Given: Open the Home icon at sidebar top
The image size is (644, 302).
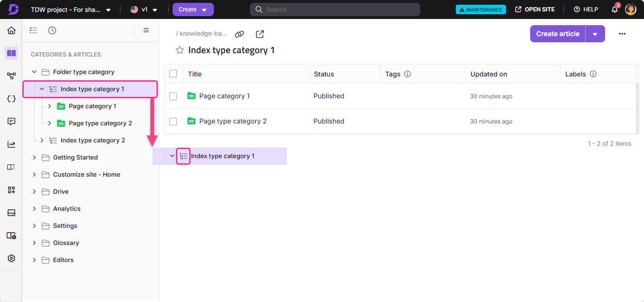Looking at the screenshot, I should [11, 30].
